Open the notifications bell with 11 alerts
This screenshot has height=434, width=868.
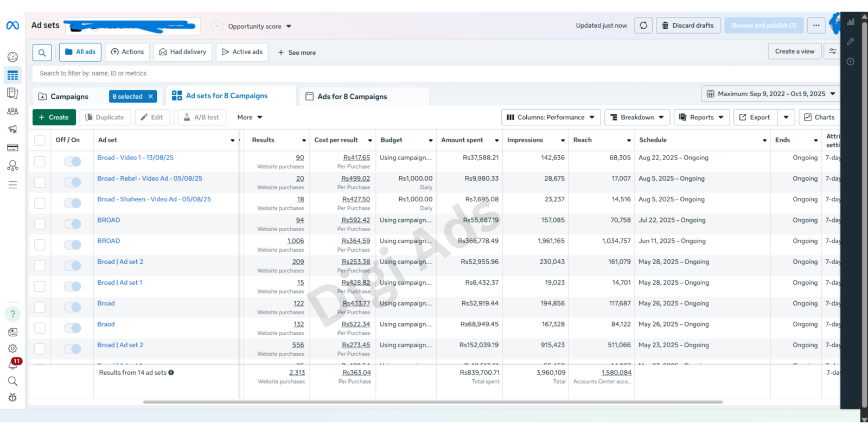(13, 364)
